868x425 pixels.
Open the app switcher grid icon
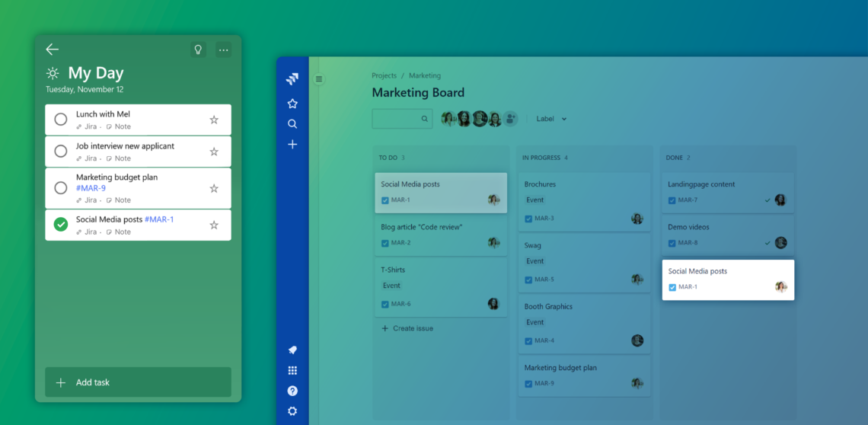click(x=292, y=370)
